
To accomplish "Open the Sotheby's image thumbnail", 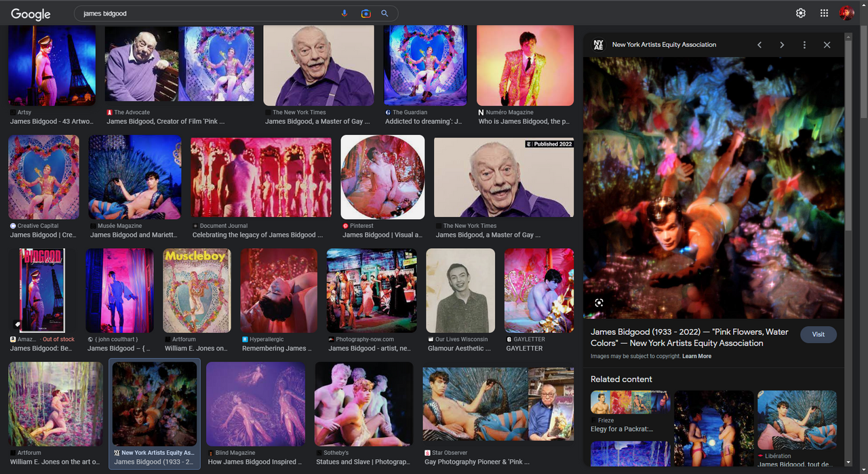I will click(363, 403).
